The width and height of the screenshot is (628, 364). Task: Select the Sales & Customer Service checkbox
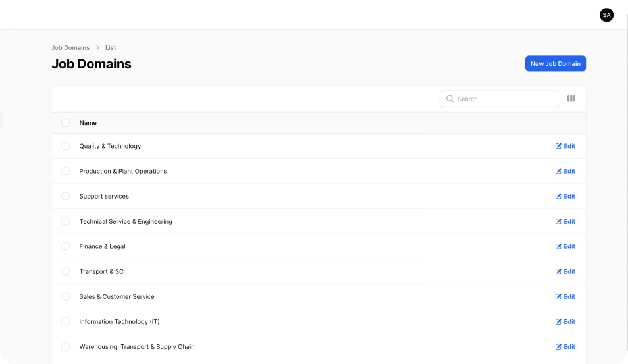click(x=66, y=296)
